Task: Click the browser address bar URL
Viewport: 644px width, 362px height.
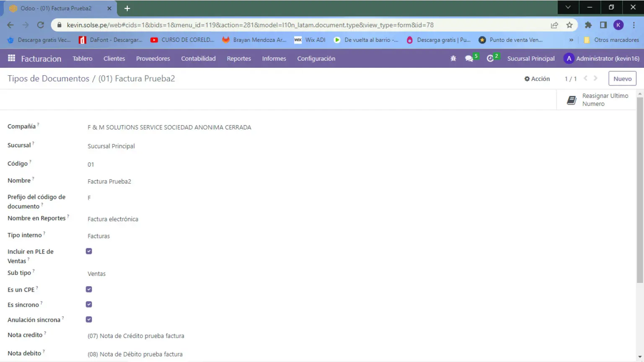Action: (x=250, y=25)
